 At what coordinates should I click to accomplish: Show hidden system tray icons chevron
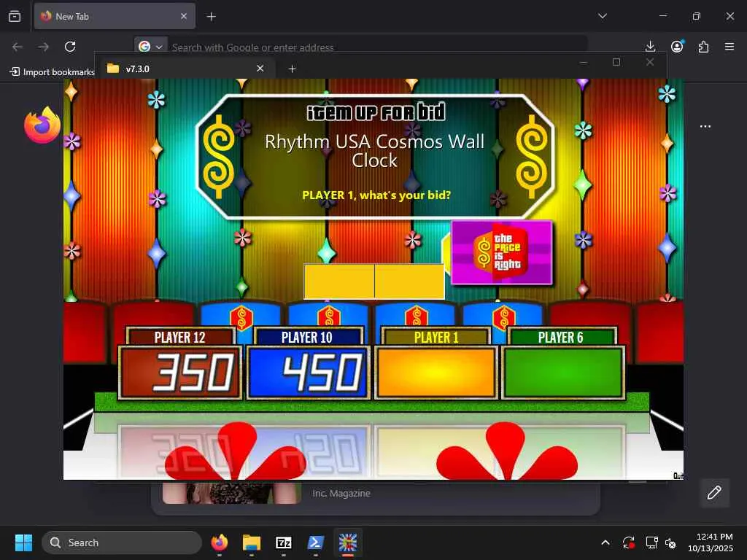pyautogui.click(x=605, y=542)
